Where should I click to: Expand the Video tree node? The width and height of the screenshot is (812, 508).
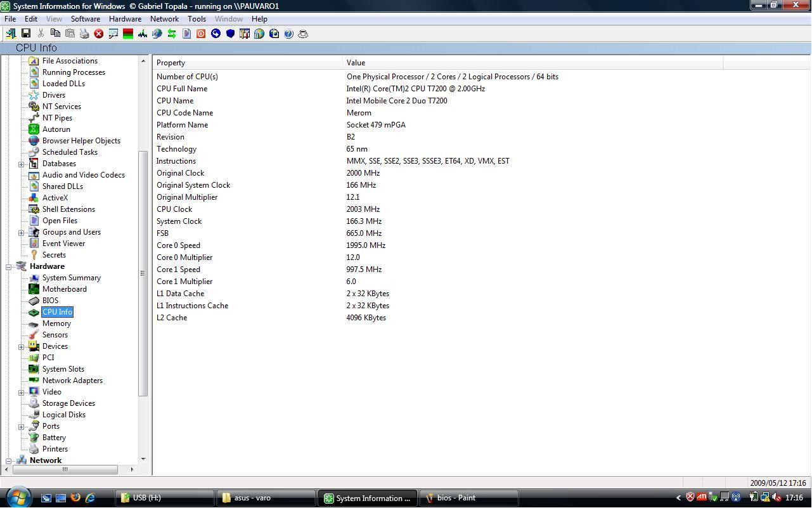click(21, 393)
